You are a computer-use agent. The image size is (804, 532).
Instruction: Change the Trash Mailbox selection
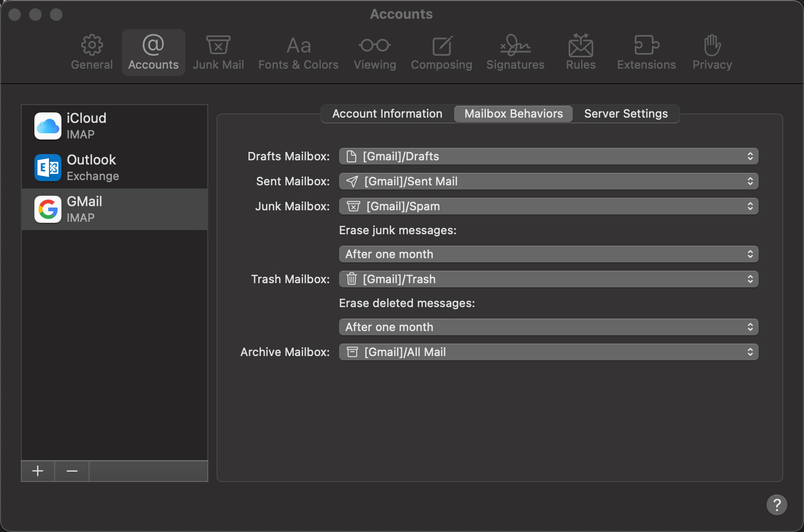[548, 279]
